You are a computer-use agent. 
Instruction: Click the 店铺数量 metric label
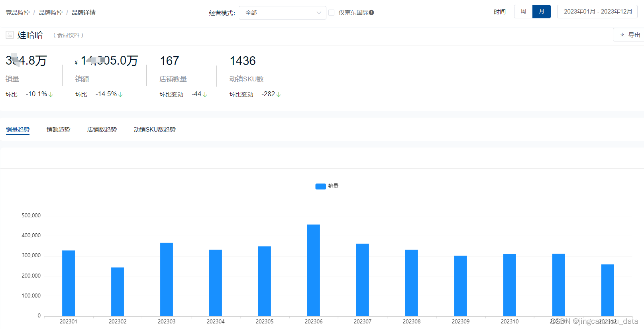(173, 79)
